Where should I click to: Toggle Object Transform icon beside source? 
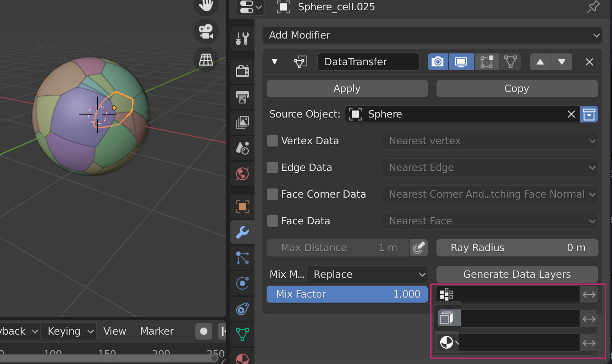tap(589, 114)
